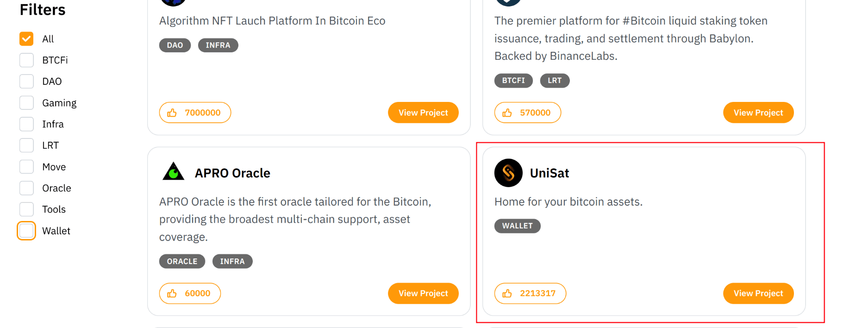This screenshot has height=328, width=868.
Task: Click the WALLET tag on UniSat
Action: tap(518, 226)
